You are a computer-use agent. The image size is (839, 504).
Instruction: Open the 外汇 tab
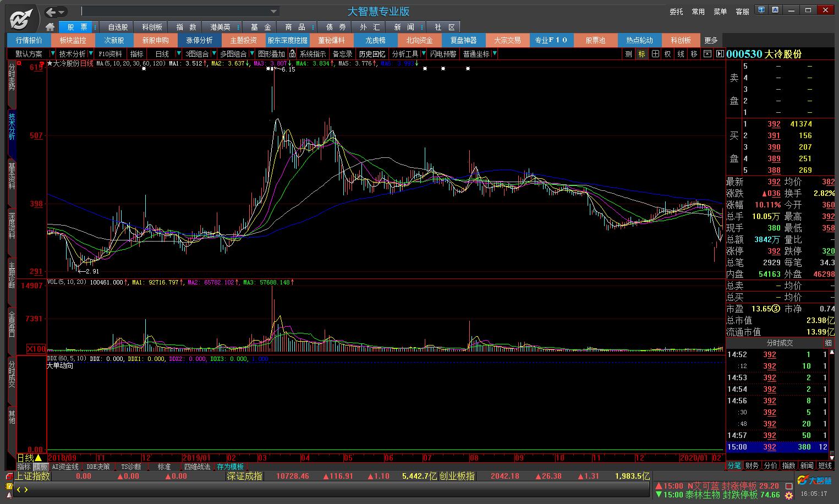(x=370, y=27)
